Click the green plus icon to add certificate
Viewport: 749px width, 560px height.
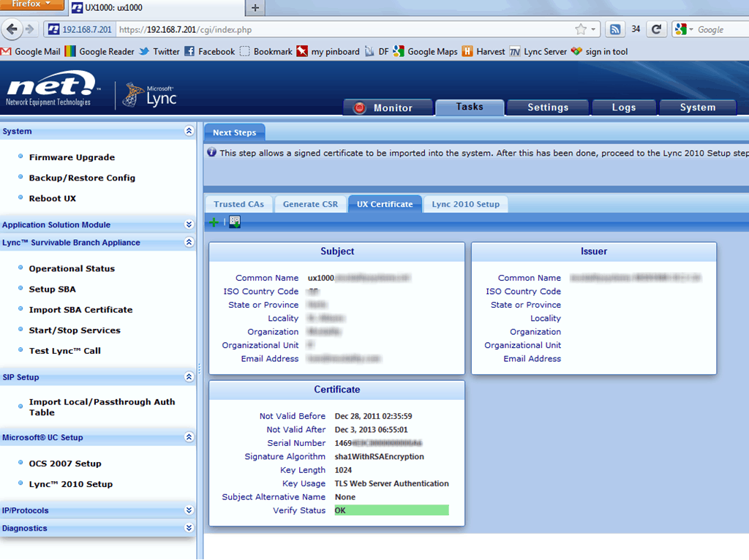click(214, 221)
